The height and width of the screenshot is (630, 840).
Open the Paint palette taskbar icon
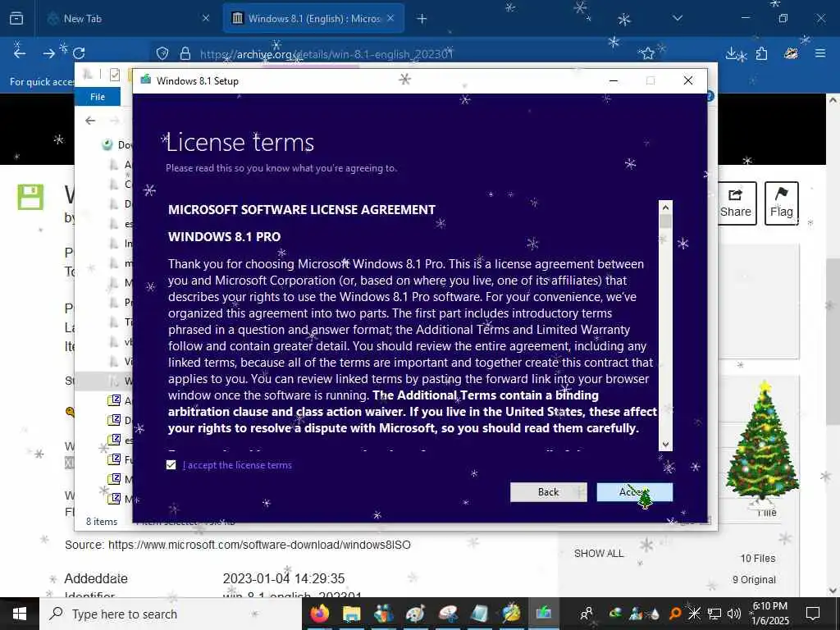coord(415,614)
